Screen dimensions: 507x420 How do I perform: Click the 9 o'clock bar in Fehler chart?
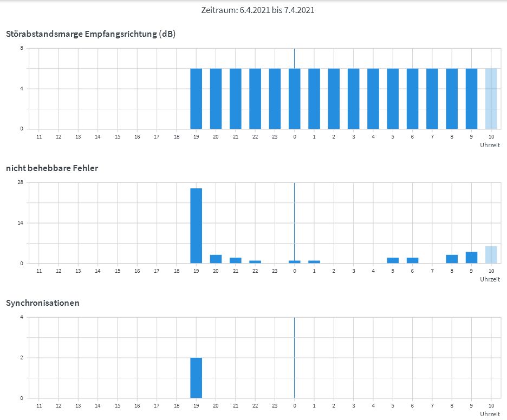tap(471, 258)
